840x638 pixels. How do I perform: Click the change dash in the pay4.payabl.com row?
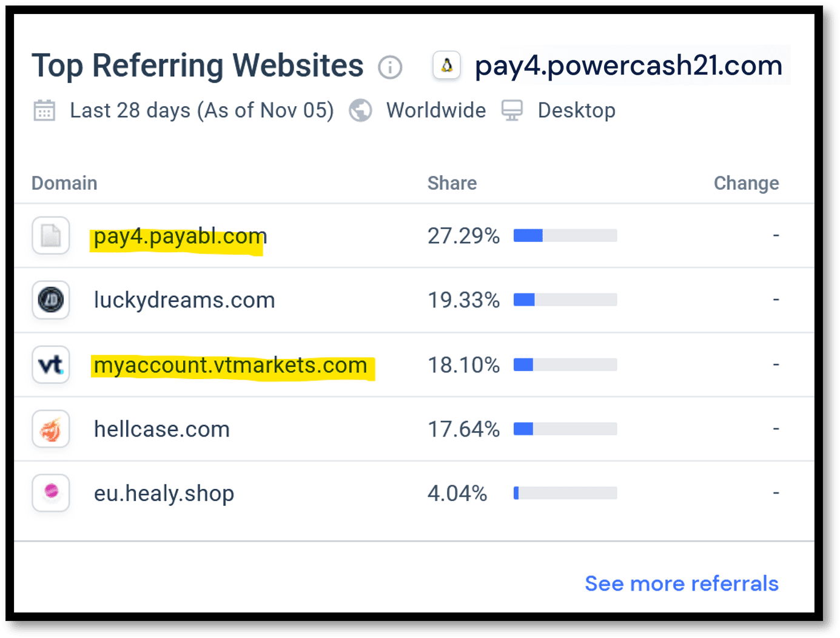click(x=776, y=235)
